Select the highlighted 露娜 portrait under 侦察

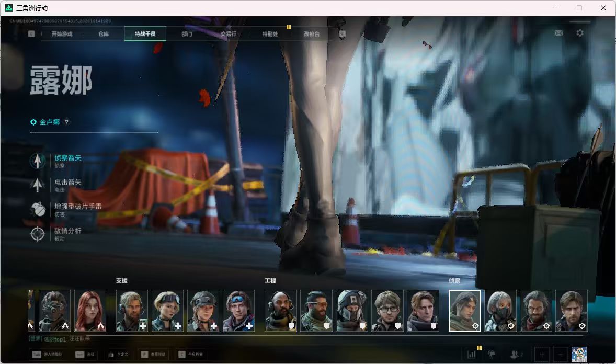[x=465, y=311]
